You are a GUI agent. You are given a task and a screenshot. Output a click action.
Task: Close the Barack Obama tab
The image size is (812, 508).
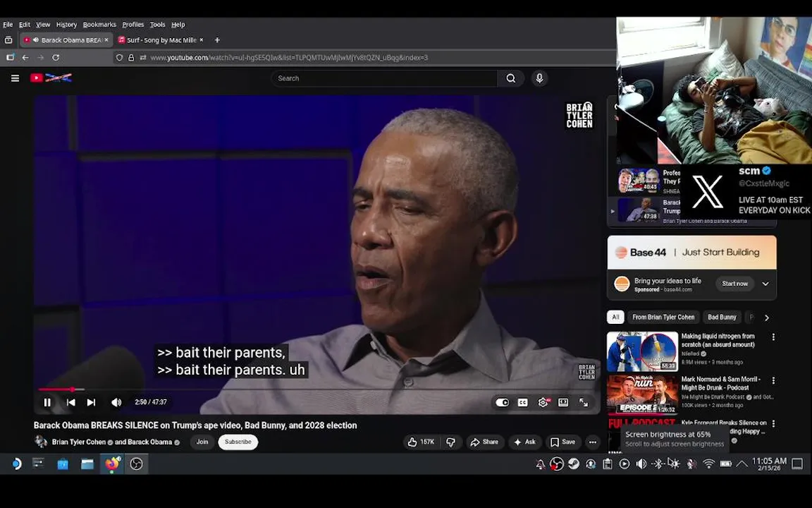tap(106, 40)
